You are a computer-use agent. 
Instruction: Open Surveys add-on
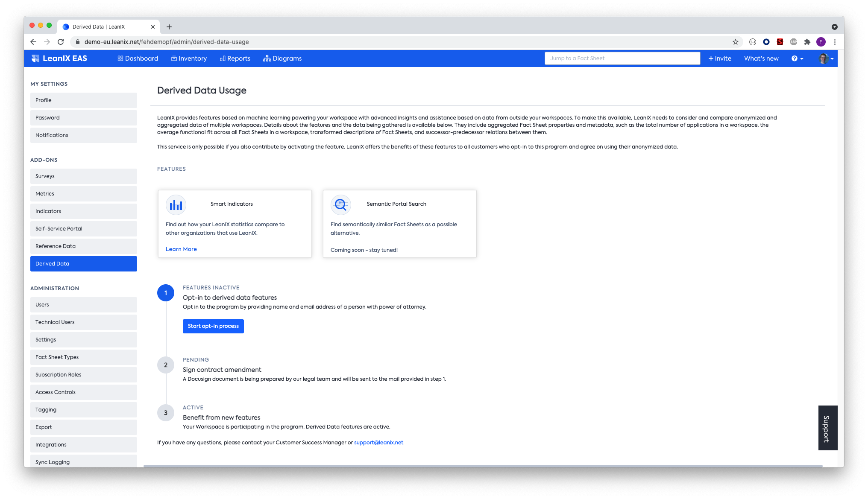click(84, 176)
